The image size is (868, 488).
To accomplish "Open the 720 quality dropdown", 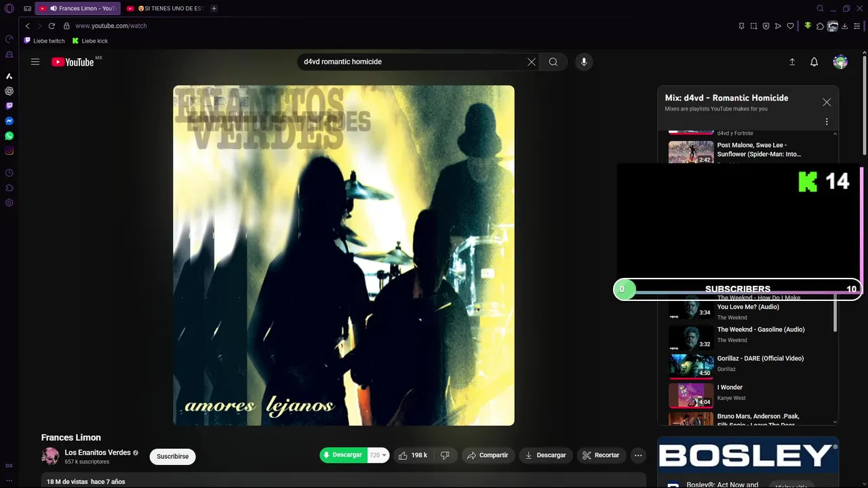I will (x=378, y=455).
